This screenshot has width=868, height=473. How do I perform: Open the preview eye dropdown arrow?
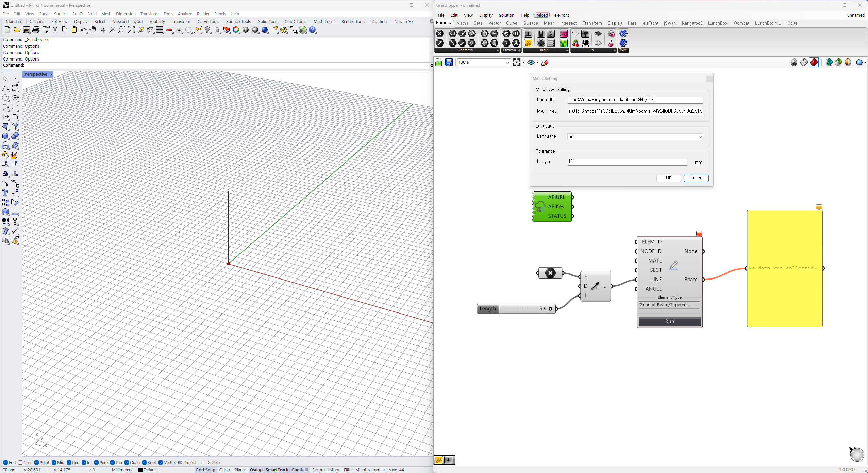click(538, 62)
